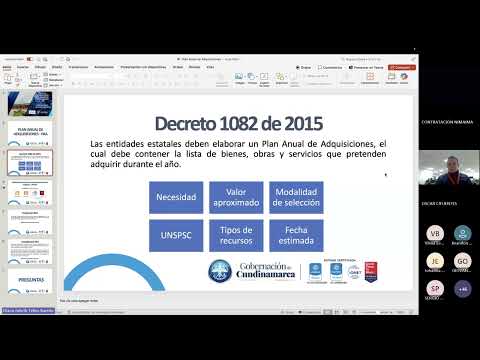This screenshot has width=480, height=360.
Task: Select the fourth slide thumbnail with icons
Action: 30,193
